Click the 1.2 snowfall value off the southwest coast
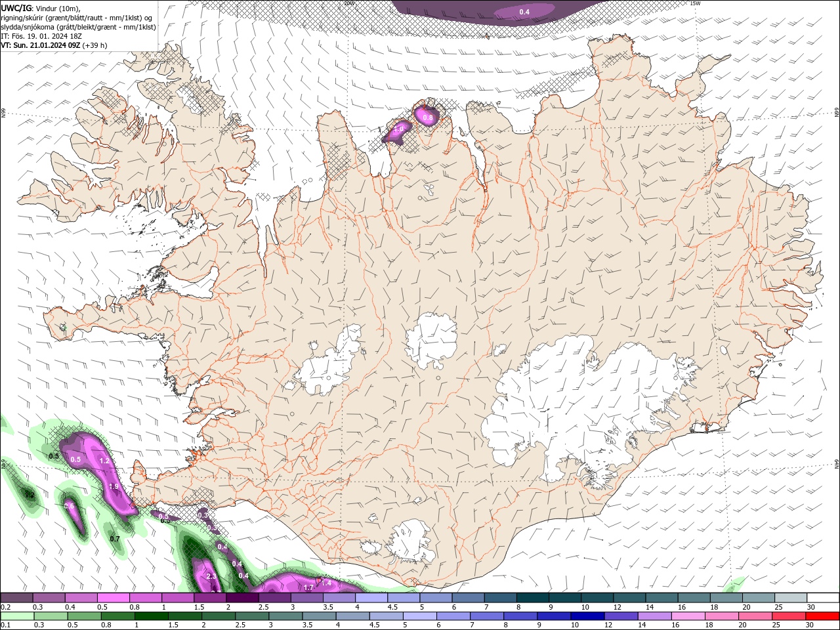This screenshot has height=630, width=840. (104, 461)
